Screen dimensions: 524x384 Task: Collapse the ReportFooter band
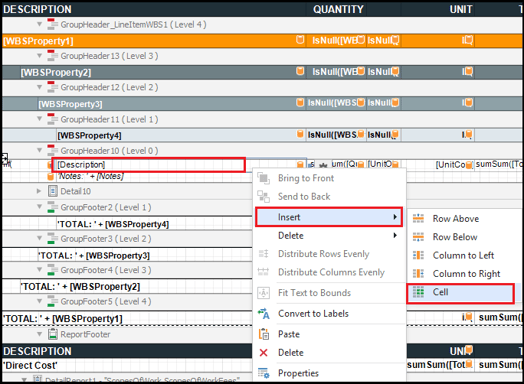pos(39,334)
